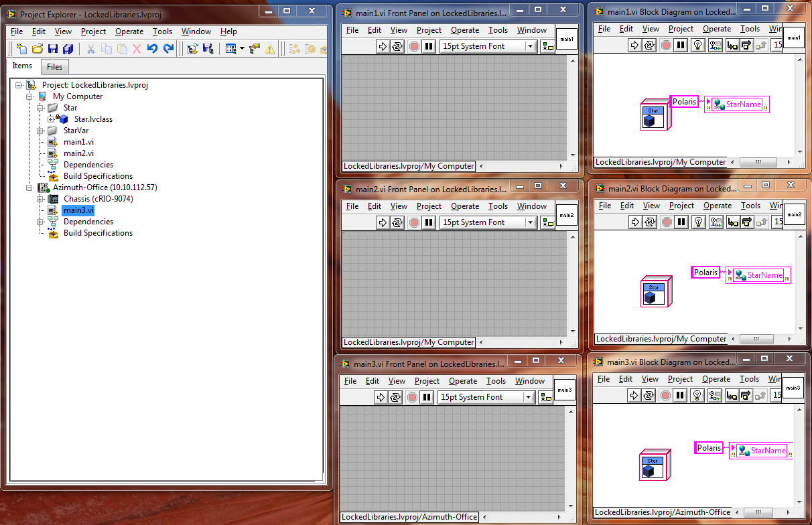Toggle Highlight Execution bulb in main3.vi Block Diagram
812x525 pixels.
coord(697,395)
